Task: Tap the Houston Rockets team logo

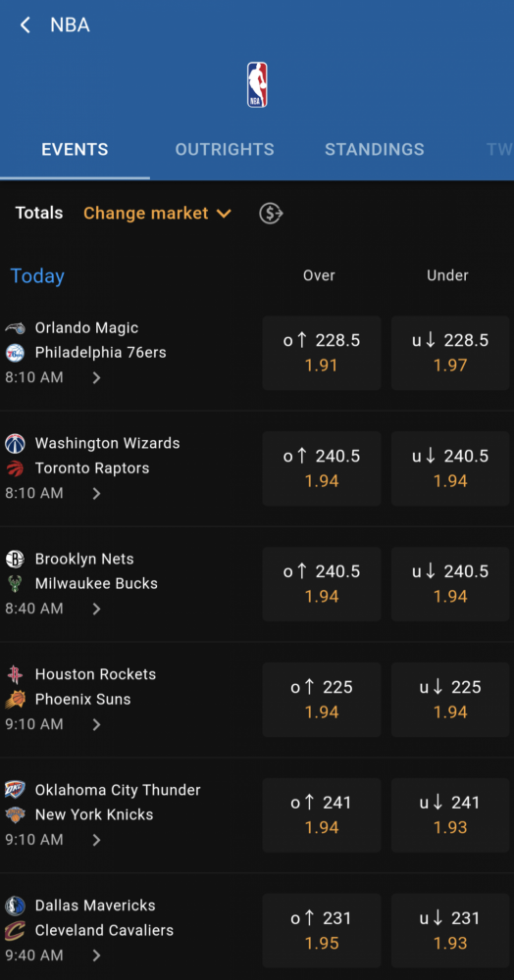Action: 15,674
